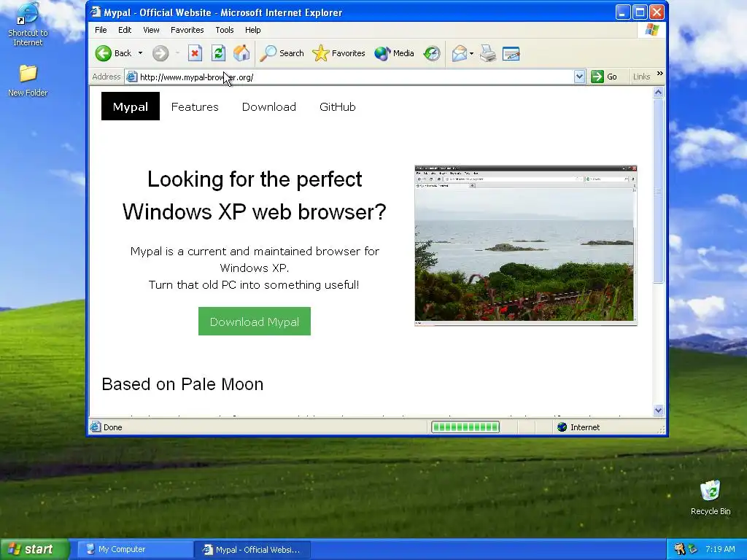The image size is (747, 560).
Task: Click the Links toolbar label
Action: (x=642, y=77)
